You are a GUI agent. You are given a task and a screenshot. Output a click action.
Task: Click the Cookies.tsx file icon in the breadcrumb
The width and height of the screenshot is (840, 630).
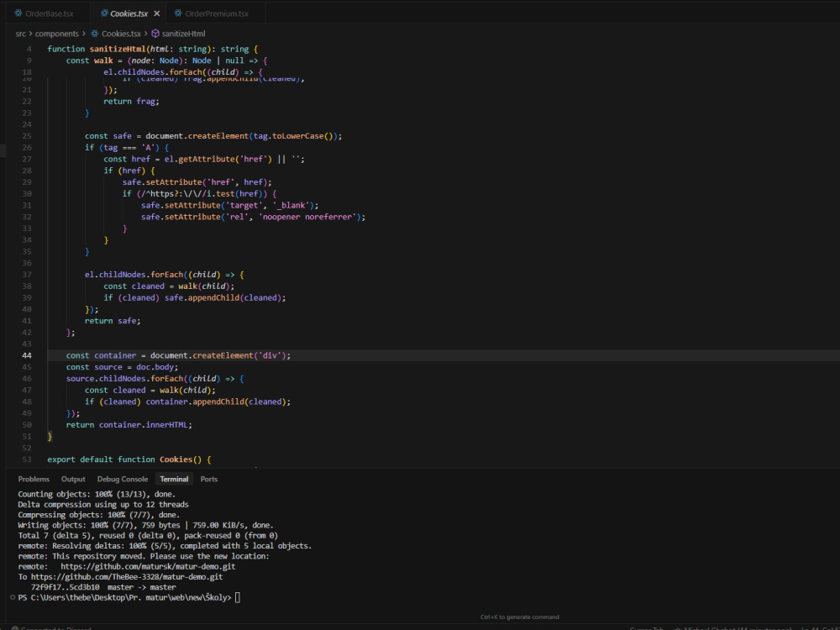tap(95, 34)
